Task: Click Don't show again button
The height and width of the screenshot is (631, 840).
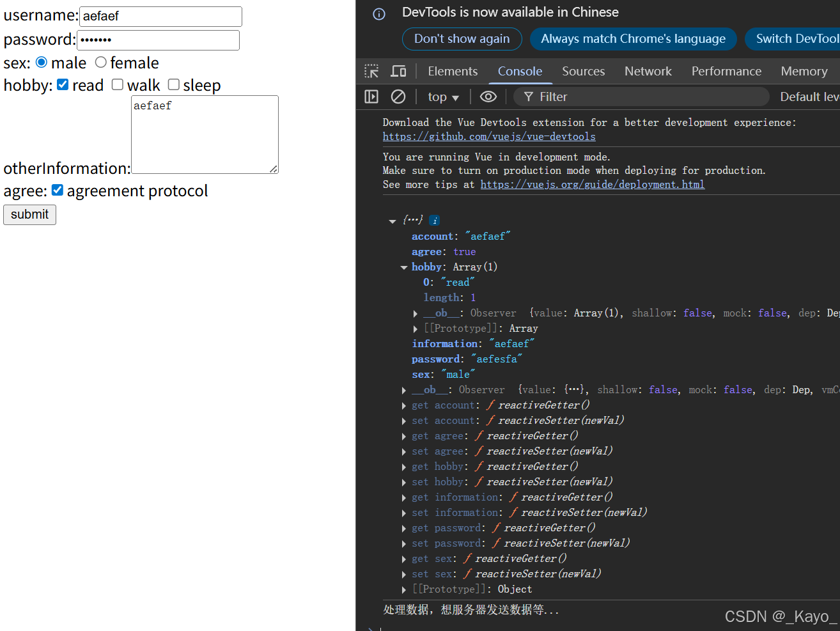Action: click(462, 39)
